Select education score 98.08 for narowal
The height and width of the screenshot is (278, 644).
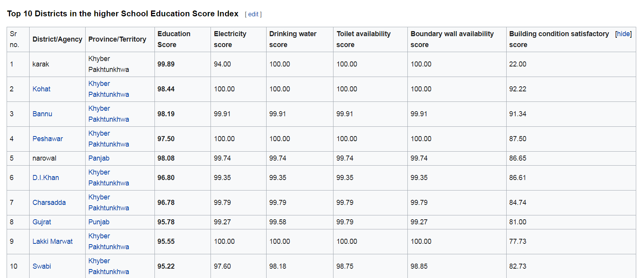coord(166,158)
